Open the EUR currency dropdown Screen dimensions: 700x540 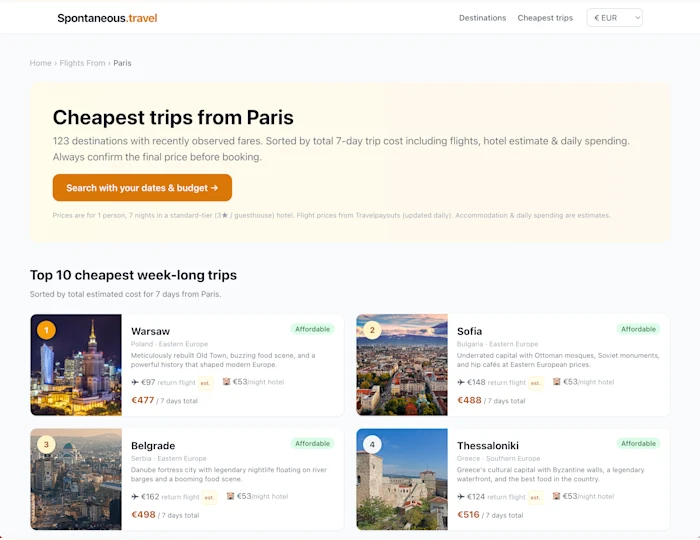pyautogui.click(x=614, y=18)
